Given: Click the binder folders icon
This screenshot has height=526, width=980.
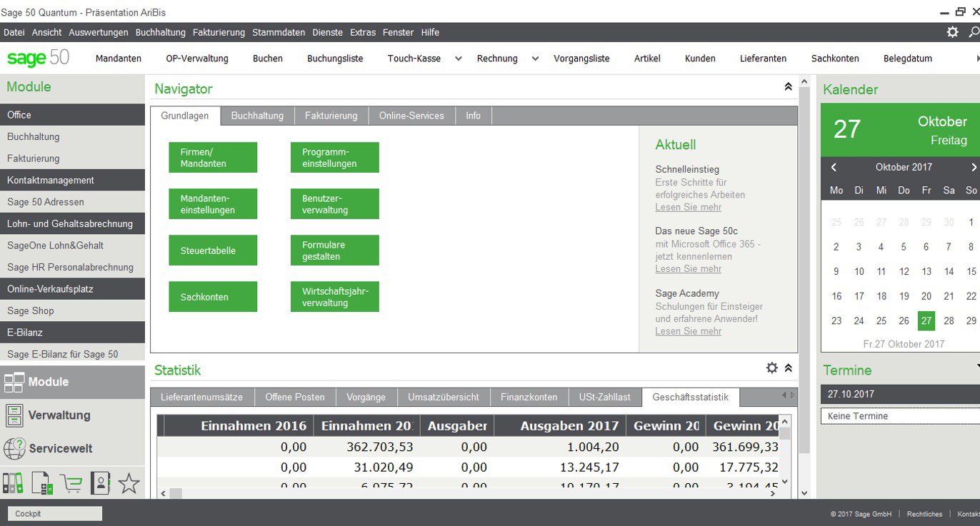Looking at the screenshot, I should (13, 483).
